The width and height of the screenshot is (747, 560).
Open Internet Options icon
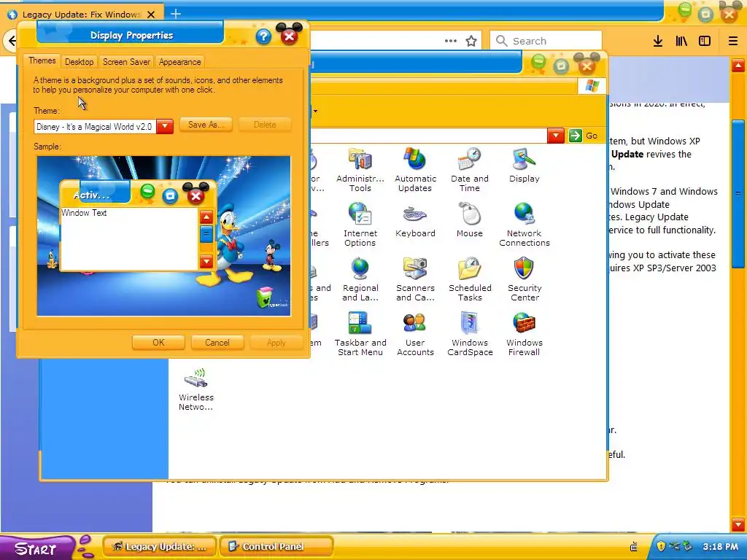(x=360, y=225)
